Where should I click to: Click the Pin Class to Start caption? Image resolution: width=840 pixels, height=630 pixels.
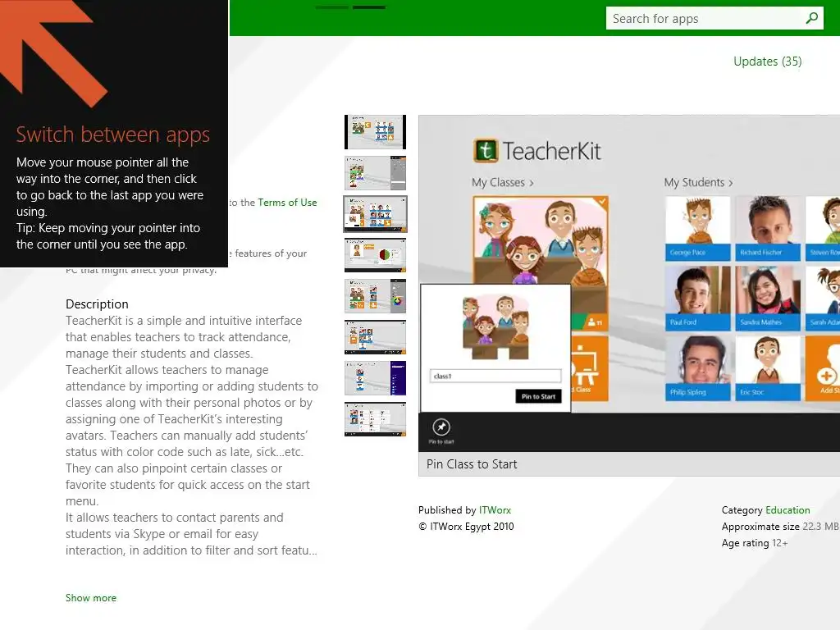(x=472, y=464)
